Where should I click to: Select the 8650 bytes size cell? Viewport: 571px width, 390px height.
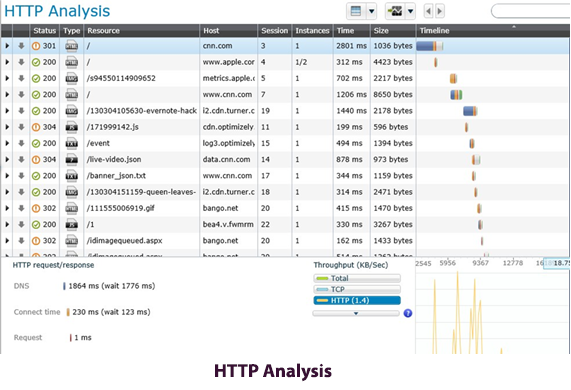tap(393, 95)
